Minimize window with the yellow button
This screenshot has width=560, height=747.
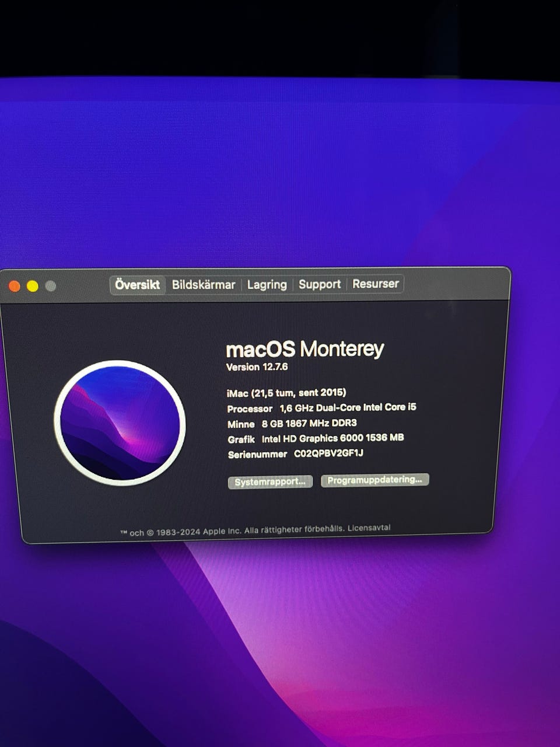click(33, 286)
